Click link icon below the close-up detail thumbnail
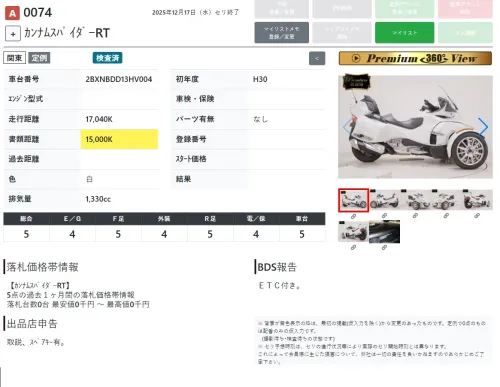 click(x=384, y=248)
